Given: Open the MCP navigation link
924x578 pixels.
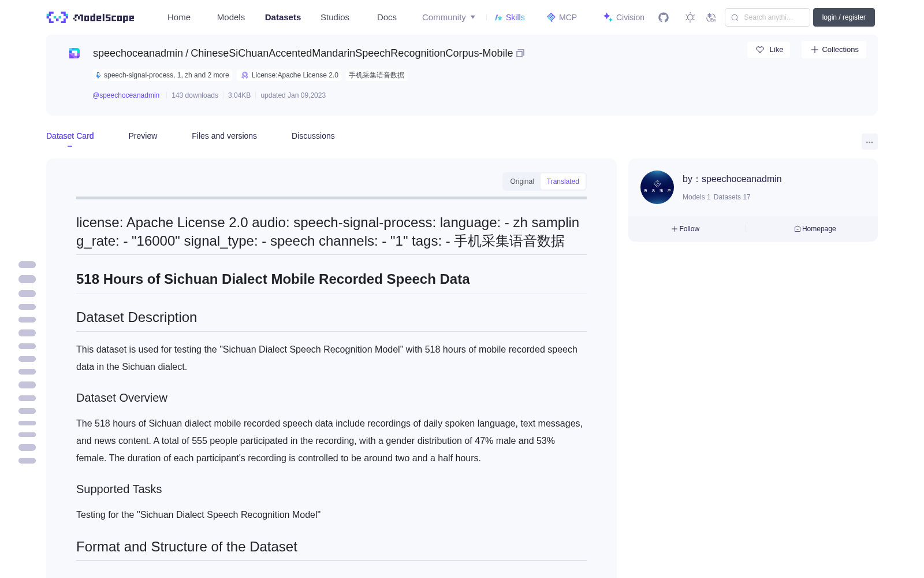Looking at the screenshot, I should [x=562, y=17].
